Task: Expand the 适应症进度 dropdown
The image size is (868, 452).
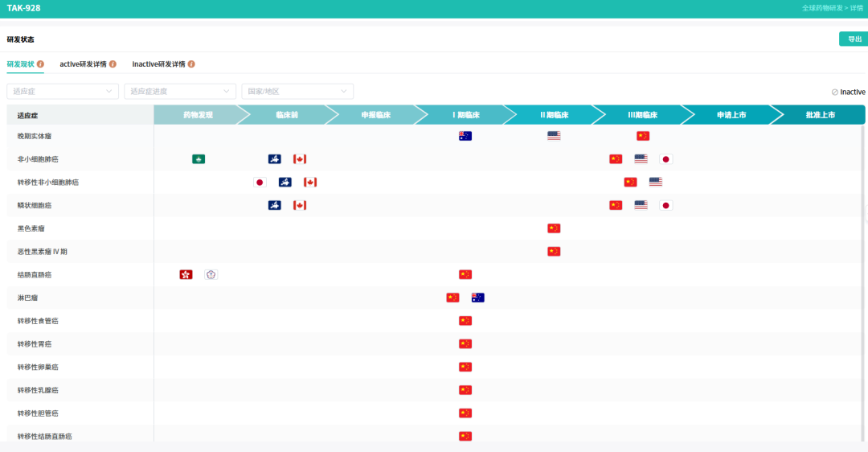Action: (x=180, y=92)
